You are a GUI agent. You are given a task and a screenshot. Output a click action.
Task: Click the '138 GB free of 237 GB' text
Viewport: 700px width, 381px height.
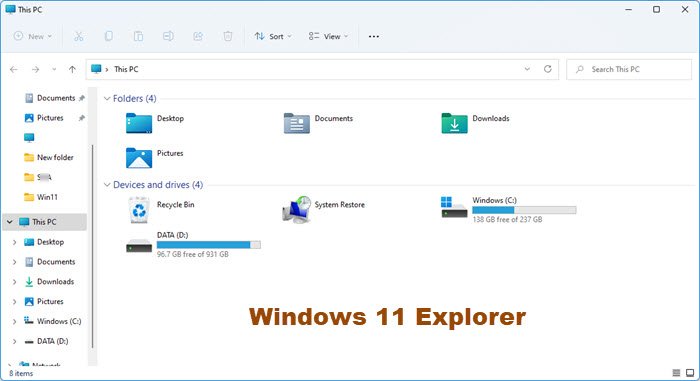(x=507, y=219)
